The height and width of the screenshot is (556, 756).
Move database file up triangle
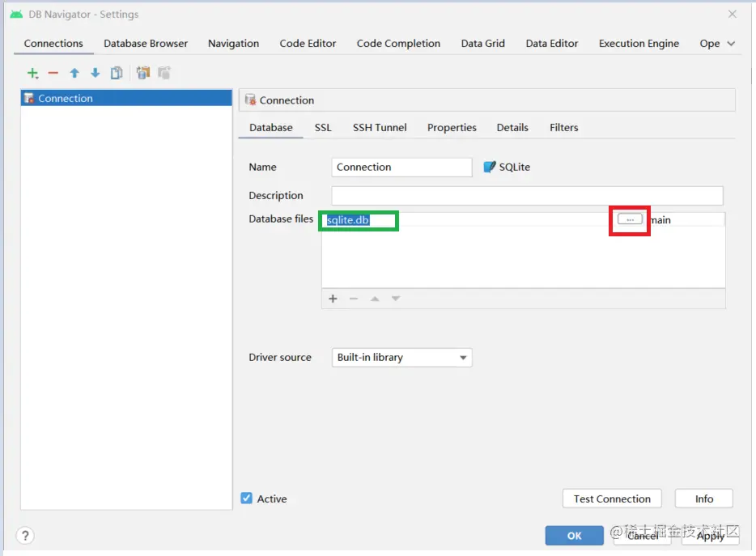pos(375,299)
